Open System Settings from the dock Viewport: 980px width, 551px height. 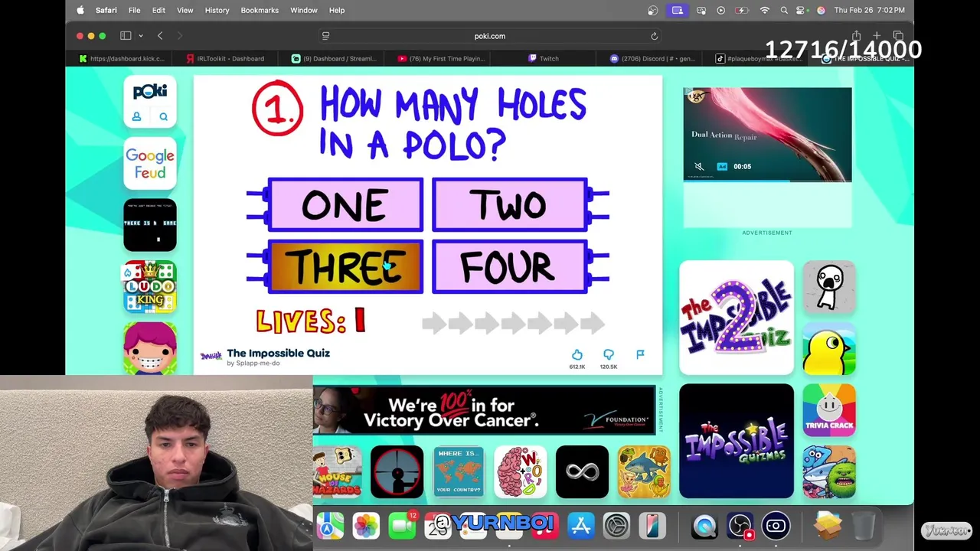pyautogui.click(x=616, y=526)
